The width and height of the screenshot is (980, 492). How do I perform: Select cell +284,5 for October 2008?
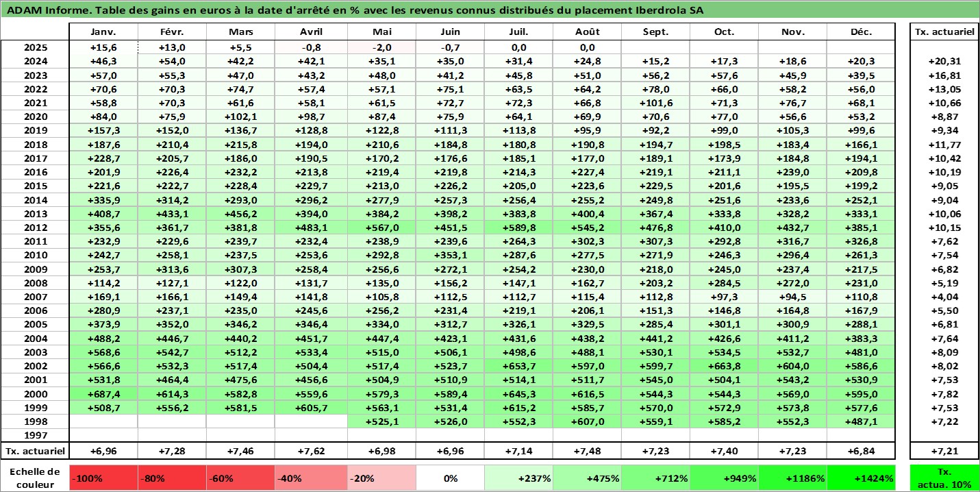coord(725,283)
